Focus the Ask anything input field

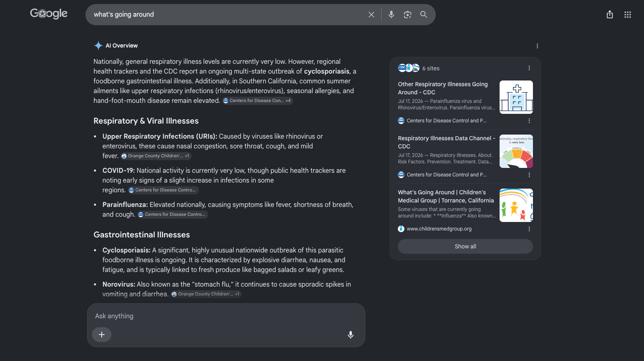click(226, 316)
